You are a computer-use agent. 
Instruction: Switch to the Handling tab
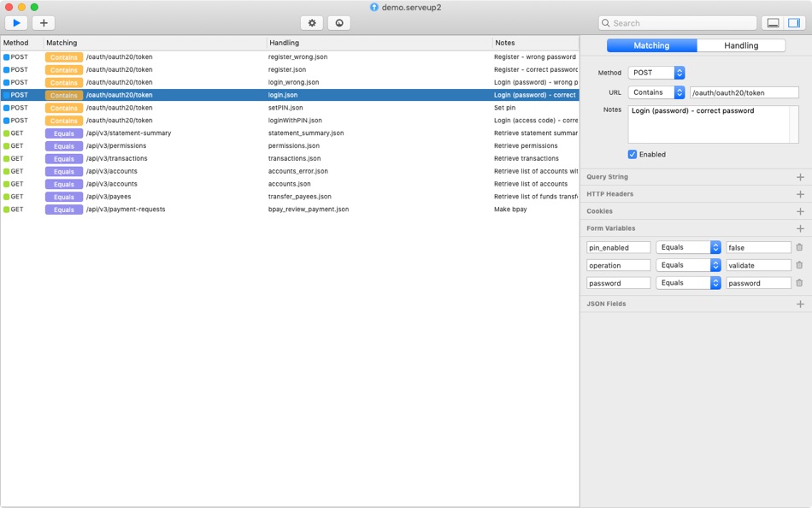point(741,45)
